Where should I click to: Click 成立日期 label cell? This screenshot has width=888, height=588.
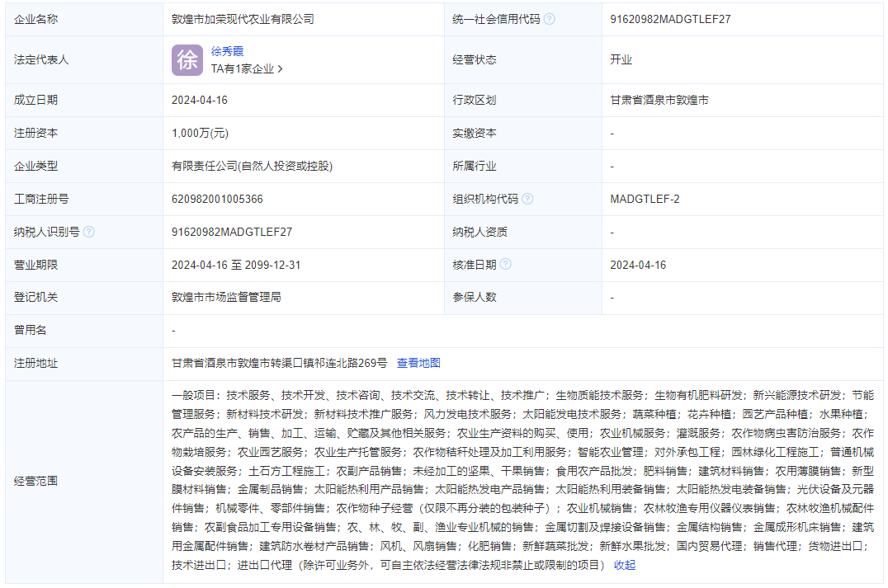(84, 100)
